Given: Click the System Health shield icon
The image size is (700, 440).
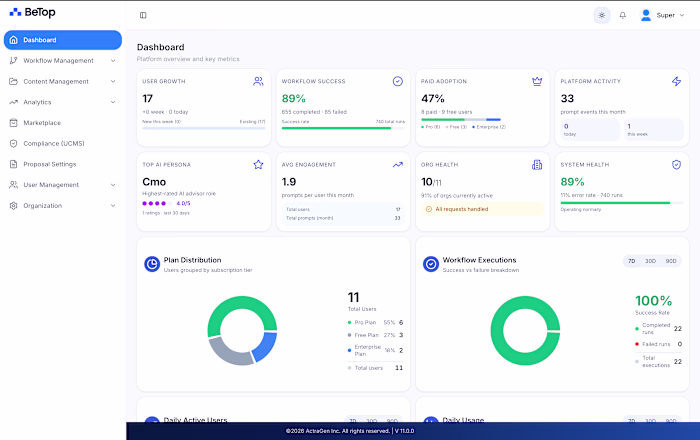Looking at the screenshot, I should [x=676, y=165].
